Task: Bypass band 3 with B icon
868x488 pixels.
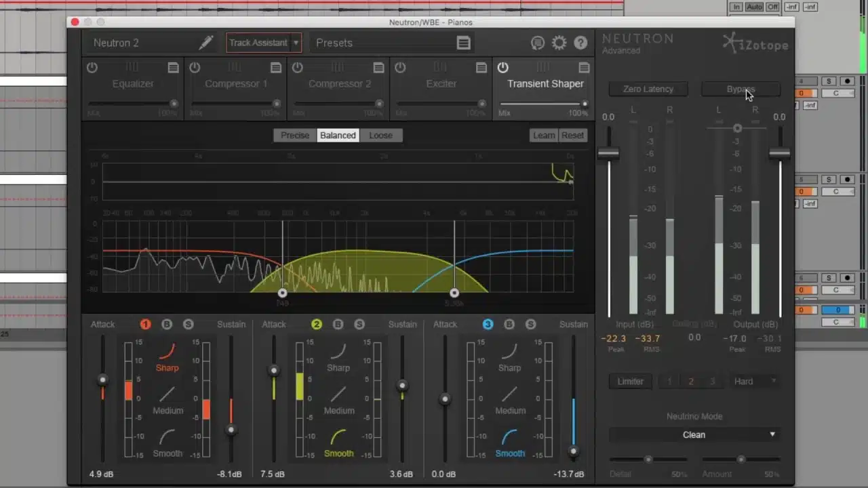Action: tap(509, 325)
